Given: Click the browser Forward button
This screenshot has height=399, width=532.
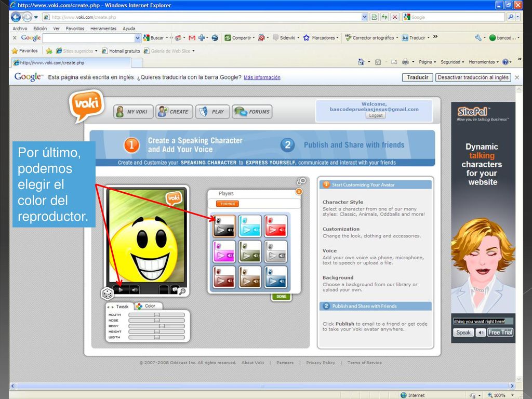Looking at the screenshot, I should (x=27, y=17).
